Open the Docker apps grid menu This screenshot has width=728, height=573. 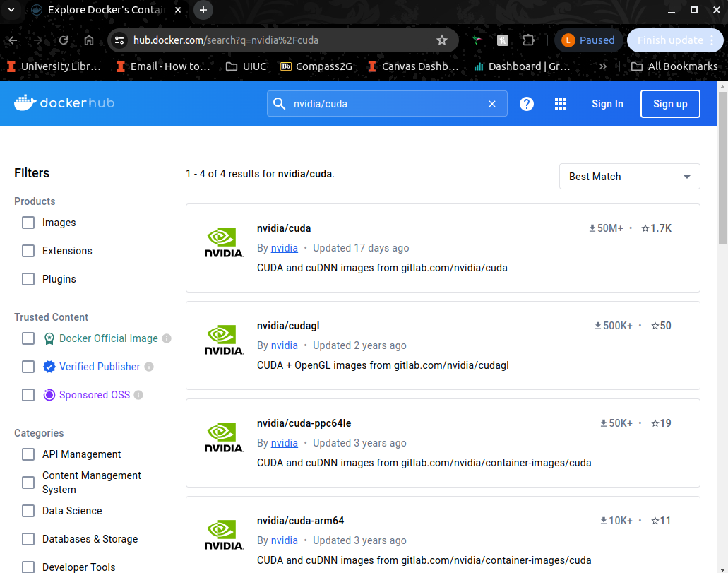tap(561, 104)
